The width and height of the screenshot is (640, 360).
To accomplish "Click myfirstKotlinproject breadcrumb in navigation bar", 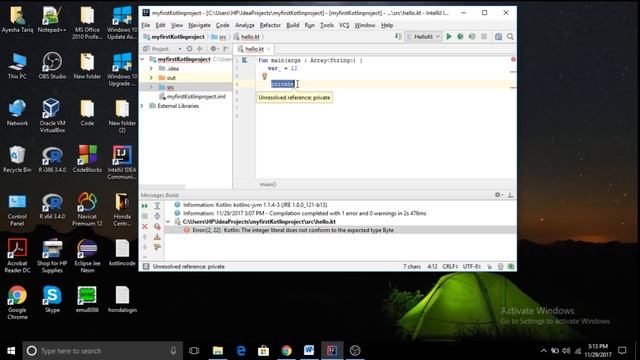I will [x=174, y=37].
